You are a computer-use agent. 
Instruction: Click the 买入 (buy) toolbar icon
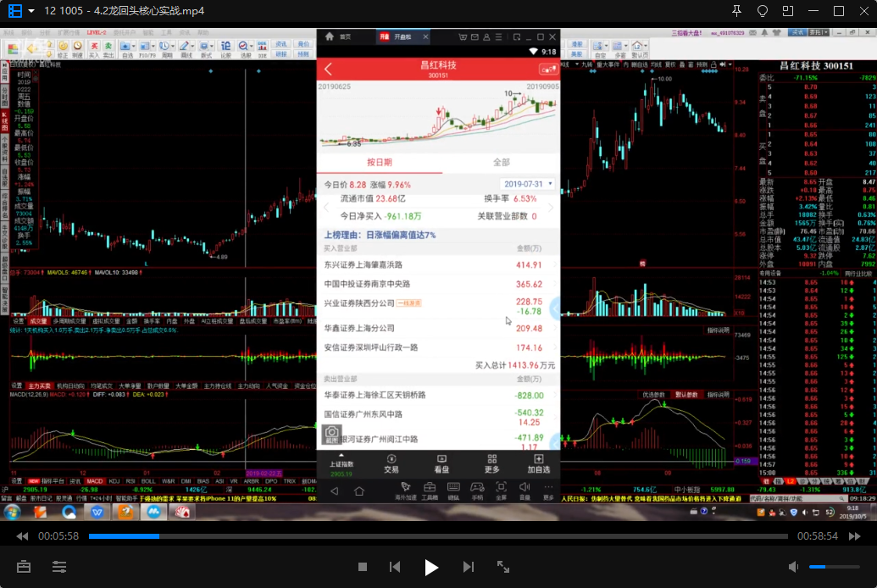94,48
